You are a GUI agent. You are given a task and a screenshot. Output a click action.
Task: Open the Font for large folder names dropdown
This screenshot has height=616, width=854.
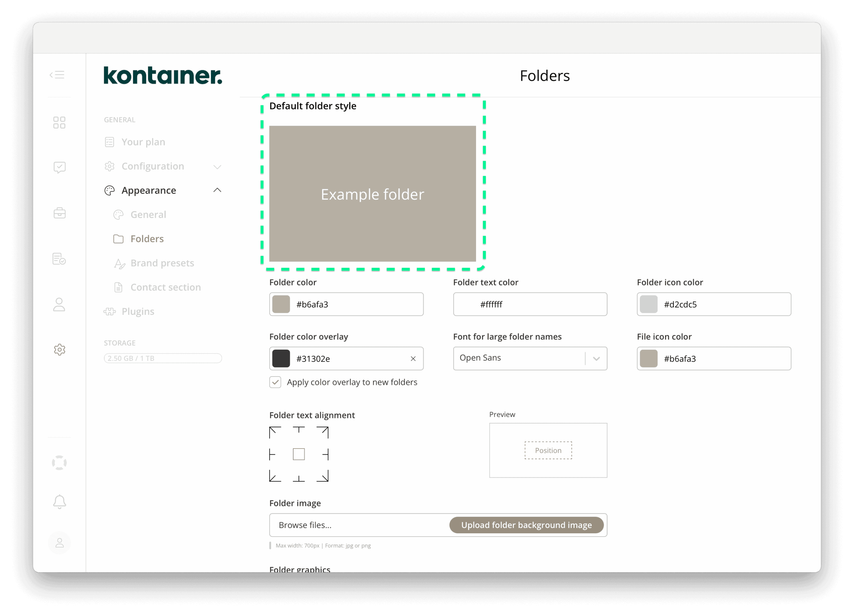[x=596, y=358]
